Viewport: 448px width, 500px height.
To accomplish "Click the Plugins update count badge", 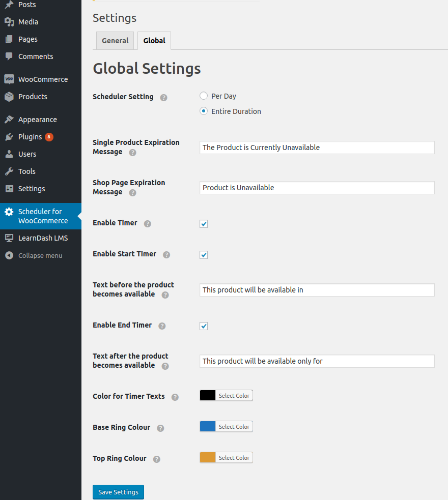I will (x=49, y=137).
